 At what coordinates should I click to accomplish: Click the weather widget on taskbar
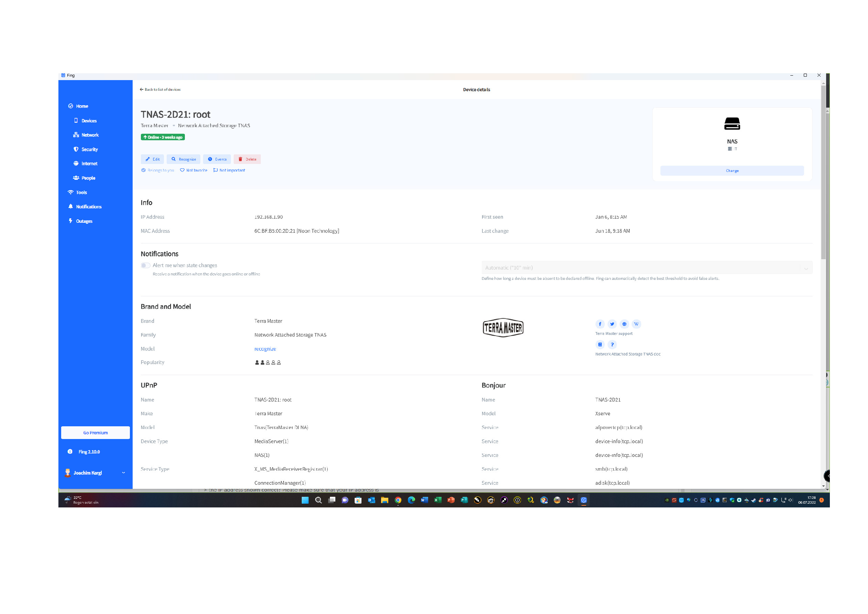(81, 500)
